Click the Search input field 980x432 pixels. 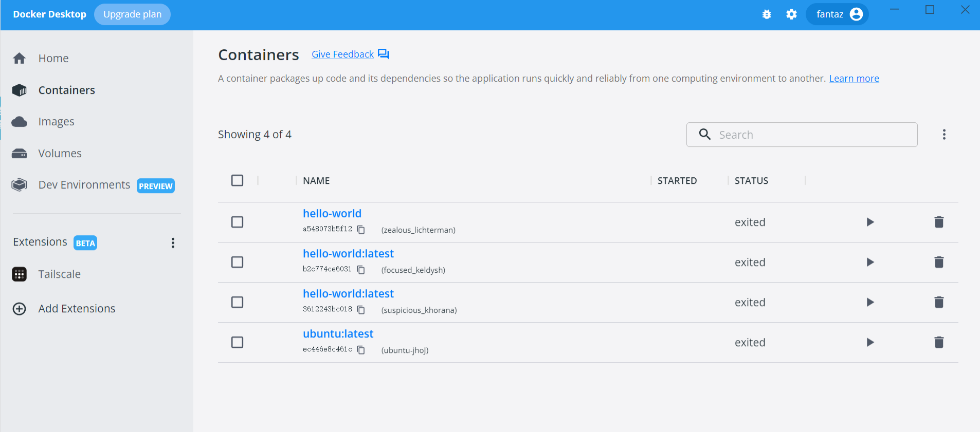click(x=802, y=135)
